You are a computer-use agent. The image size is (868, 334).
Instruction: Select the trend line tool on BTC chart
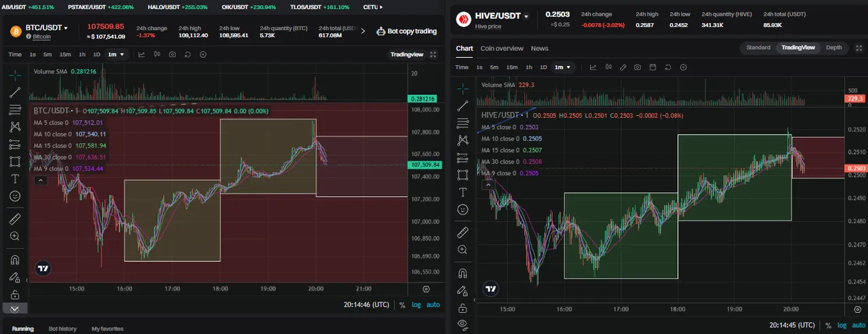[x=15, y=92]
